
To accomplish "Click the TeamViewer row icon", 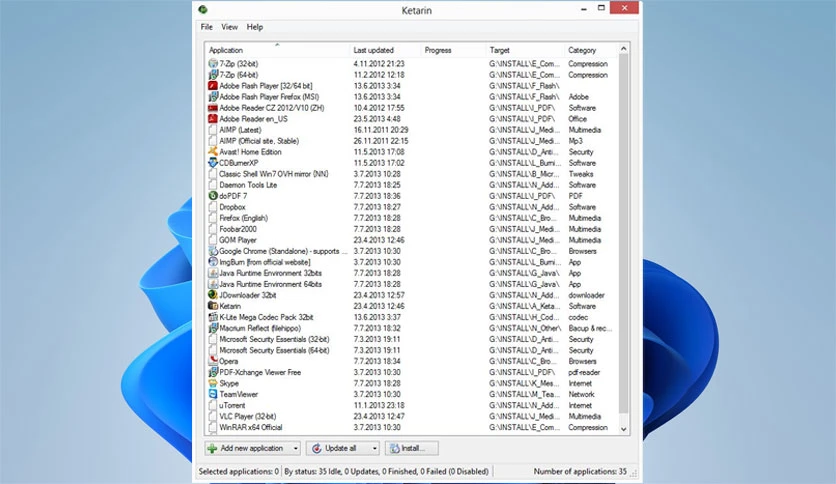I will coord(213,394).
